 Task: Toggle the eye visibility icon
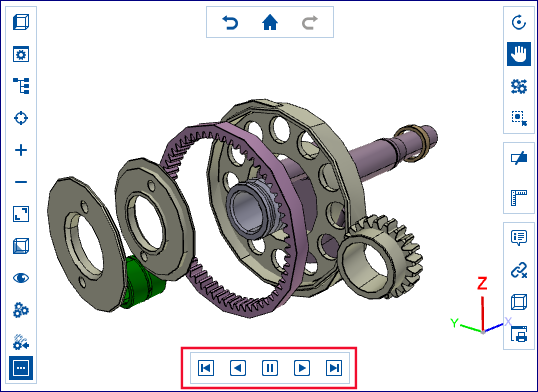tap(21, 278)
